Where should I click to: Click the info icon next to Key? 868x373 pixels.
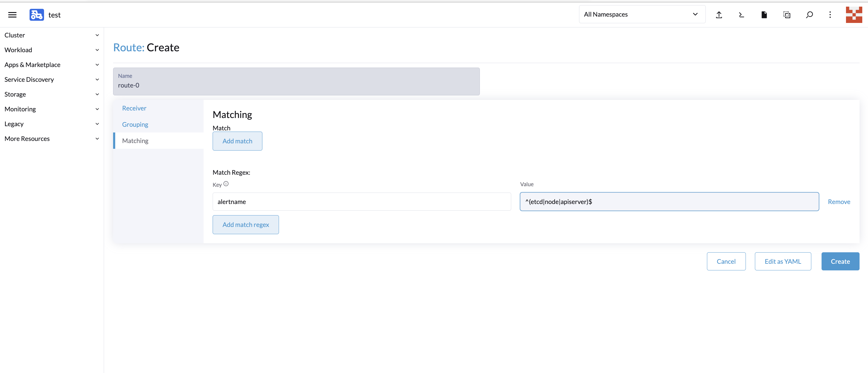click(226, 184)
